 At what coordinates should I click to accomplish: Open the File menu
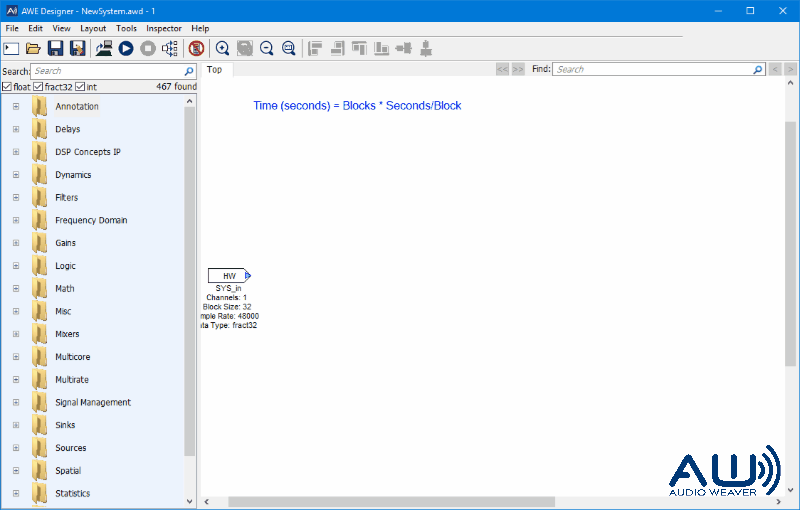(x=12, y=29)
